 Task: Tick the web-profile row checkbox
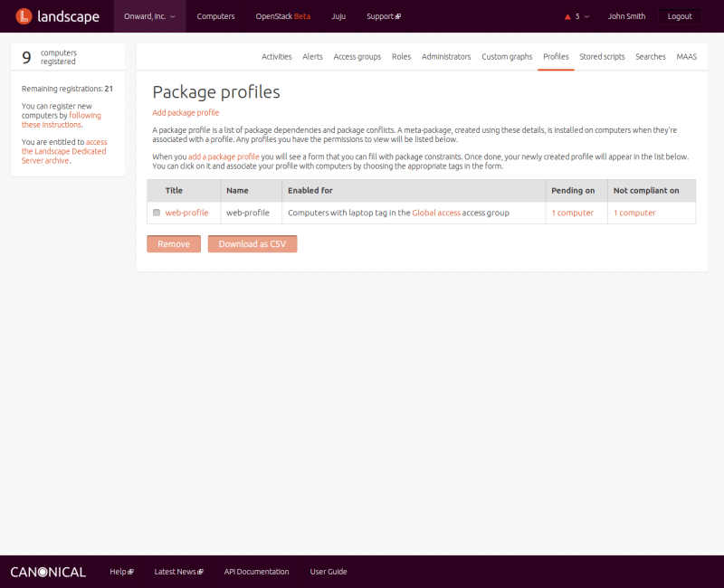point(157,213)
